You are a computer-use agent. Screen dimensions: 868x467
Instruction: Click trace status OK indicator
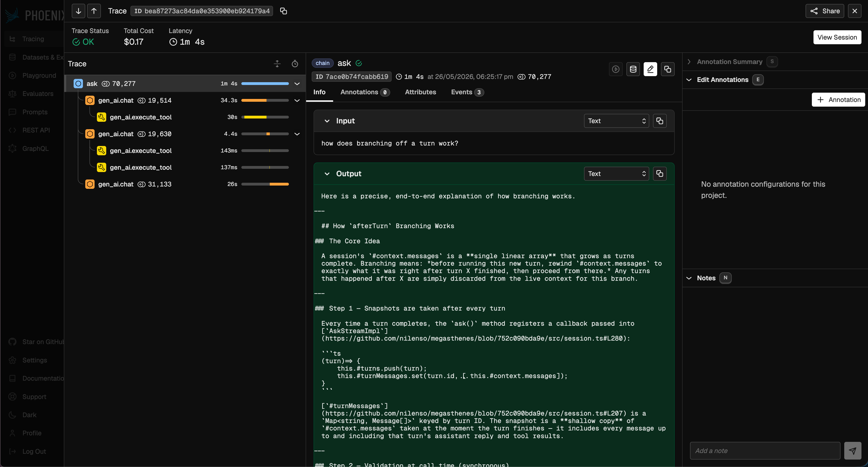83,42
